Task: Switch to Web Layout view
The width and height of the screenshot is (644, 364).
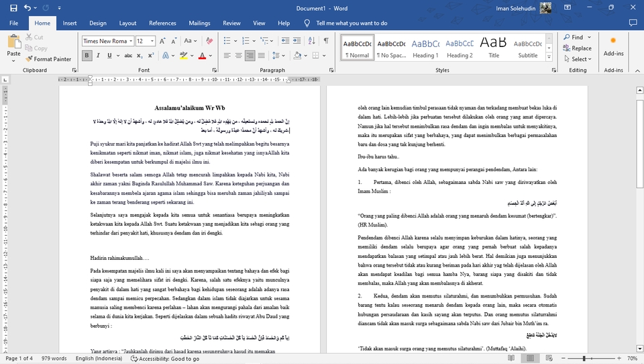Action: coord(549,358)
